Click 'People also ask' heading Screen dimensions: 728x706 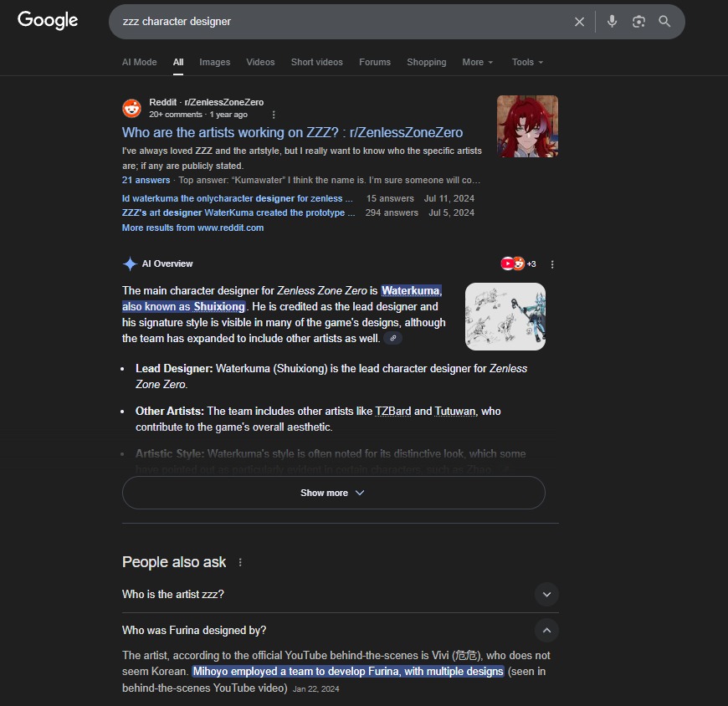[174, 562]
